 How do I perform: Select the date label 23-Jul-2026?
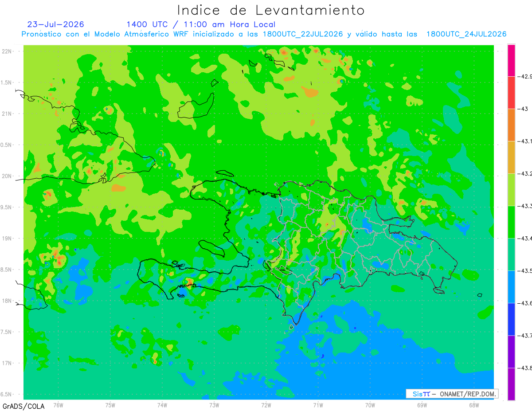[56, 24]
